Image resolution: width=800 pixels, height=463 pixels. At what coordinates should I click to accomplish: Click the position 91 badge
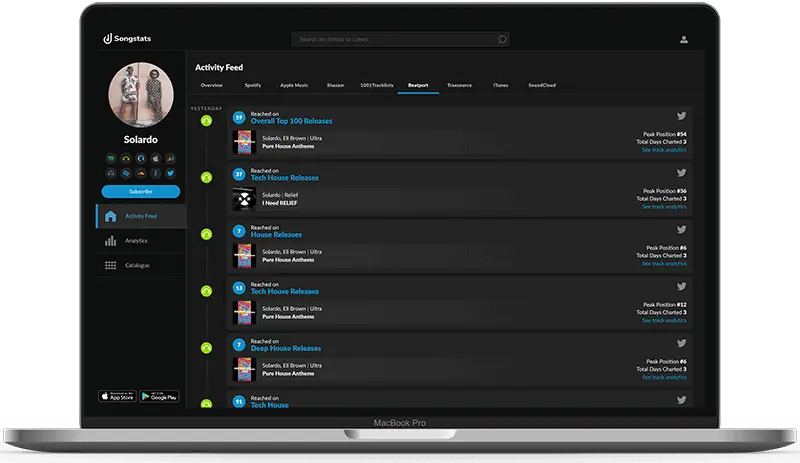239,401
